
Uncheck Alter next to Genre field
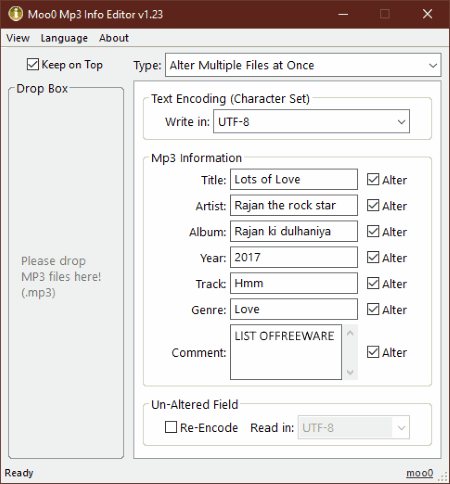tap(373, 309)
